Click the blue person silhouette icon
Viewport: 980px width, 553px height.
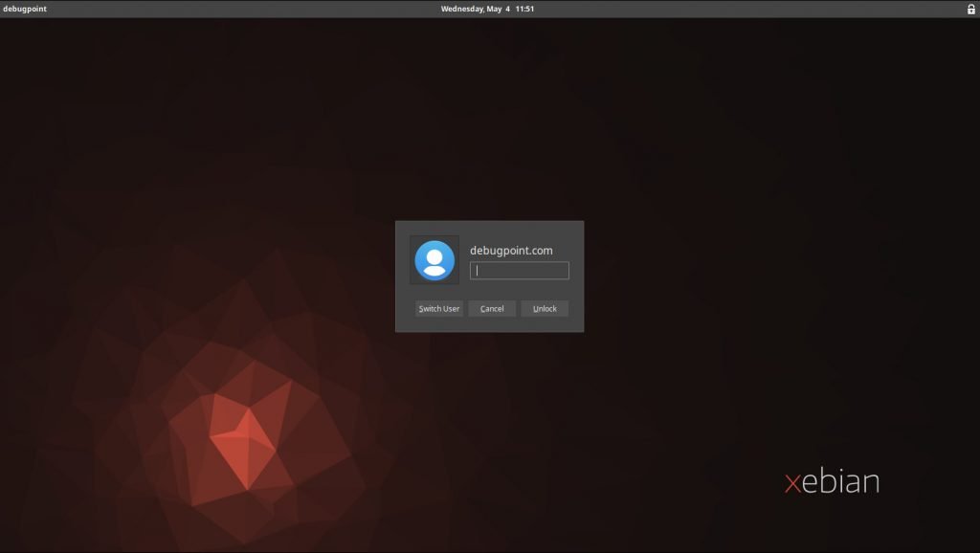434,260
